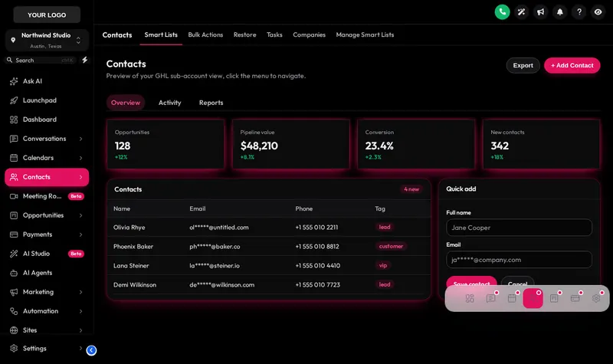Click the green phone dialer icon
Image resolution: width=613 pixels, height=364 pixels.
[x=502, y=11]
